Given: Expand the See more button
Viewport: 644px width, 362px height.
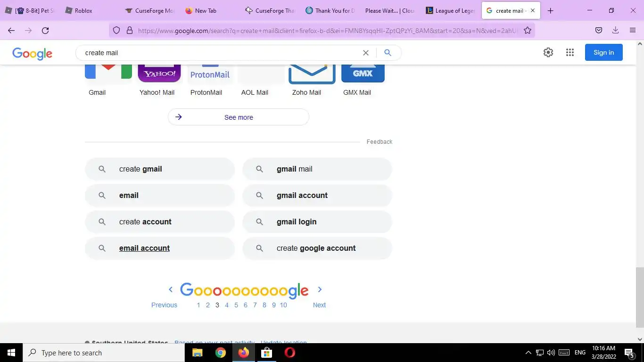Looking at the screenshot, I should (239, 117).
